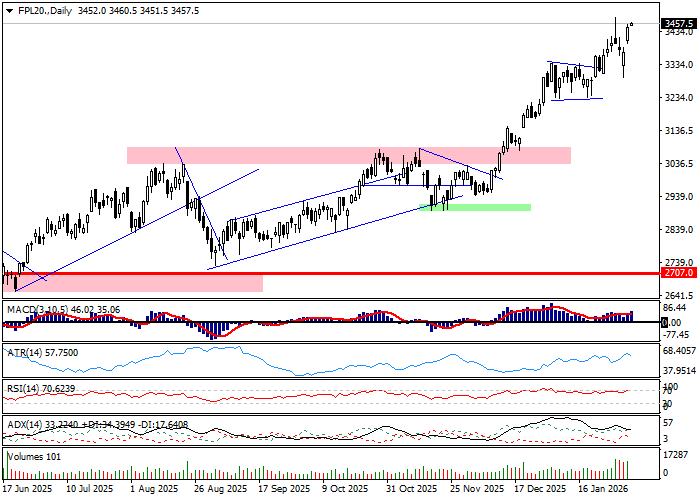Click the 17 Dec 2025 date label
Viewport: 700px width, 500px height.
pyautogui.click(x=541, y=490)
